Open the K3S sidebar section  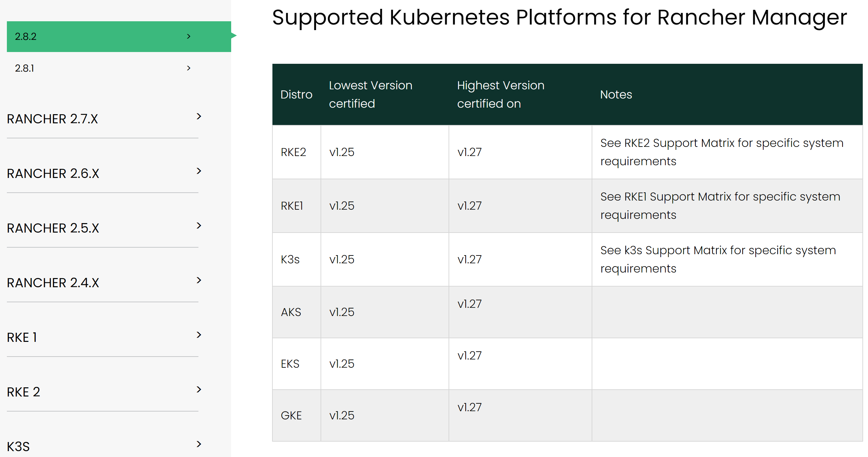click(18, 447)
